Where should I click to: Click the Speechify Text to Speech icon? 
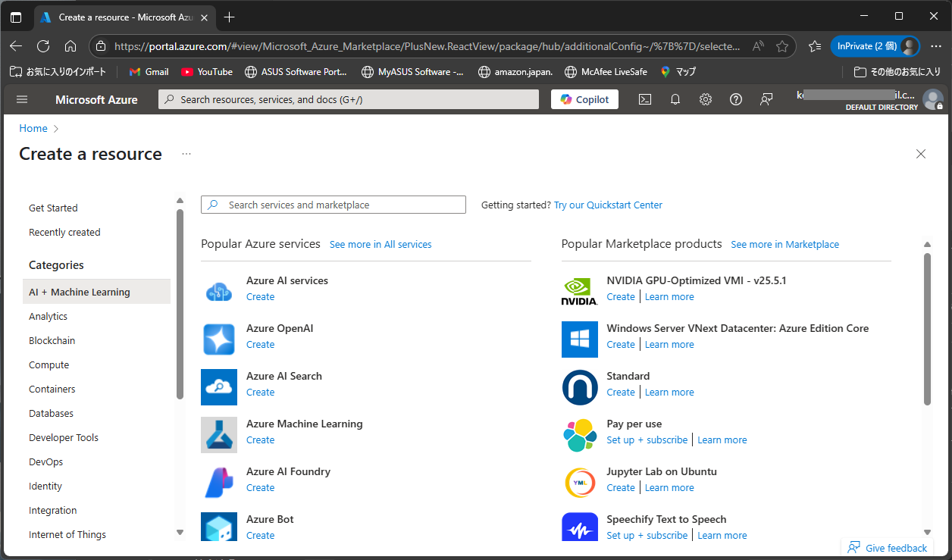pos(580,527)
